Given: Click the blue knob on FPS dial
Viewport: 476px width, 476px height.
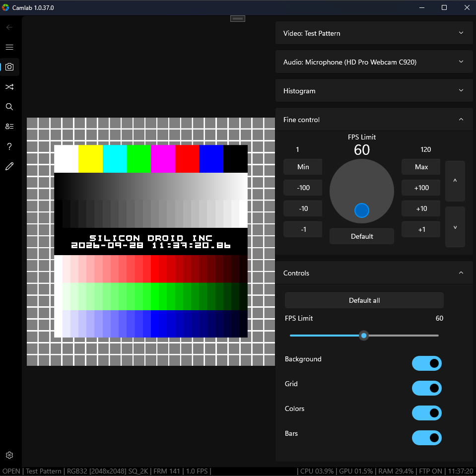Looking at the screenshot, I should point(362,210).
